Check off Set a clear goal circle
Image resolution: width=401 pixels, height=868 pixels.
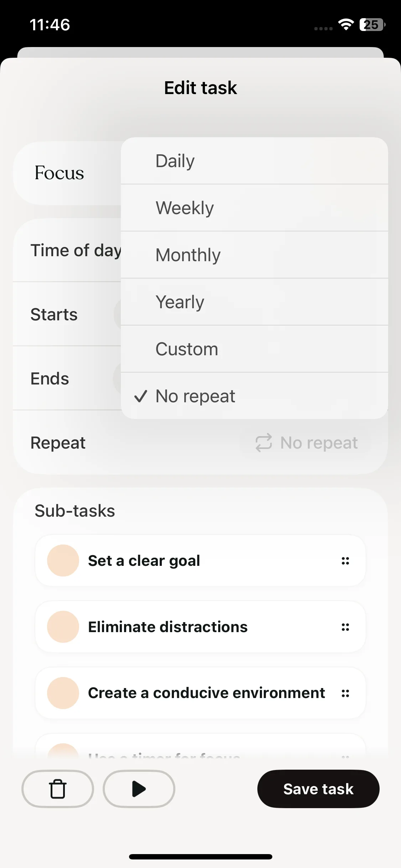click(x=63, y=560)
